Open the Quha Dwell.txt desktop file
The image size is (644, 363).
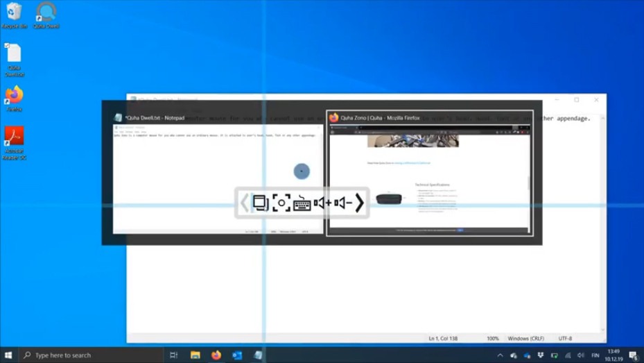click(15, 60)
